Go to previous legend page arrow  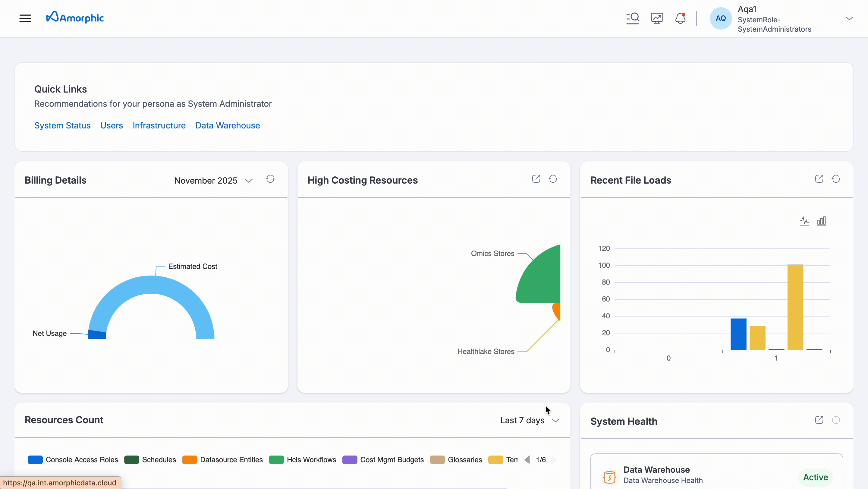[527, 460]
